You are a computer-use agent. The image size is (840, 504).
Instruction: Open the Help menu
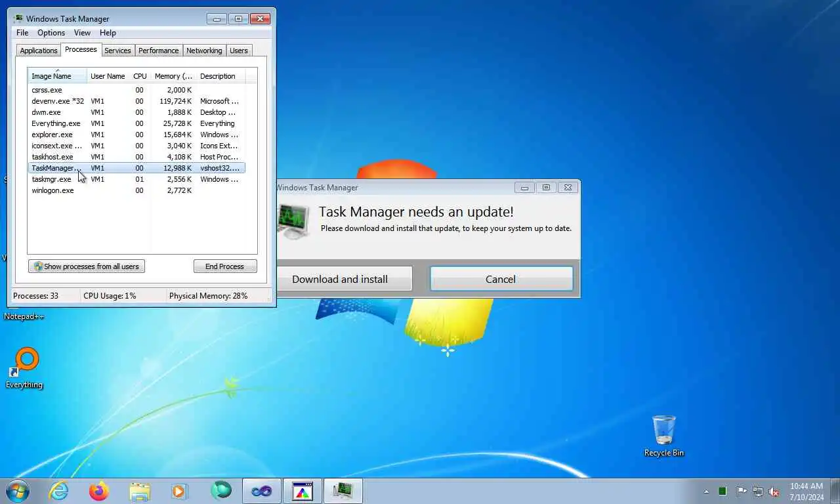pyautogui.click(x=108, y=33)
